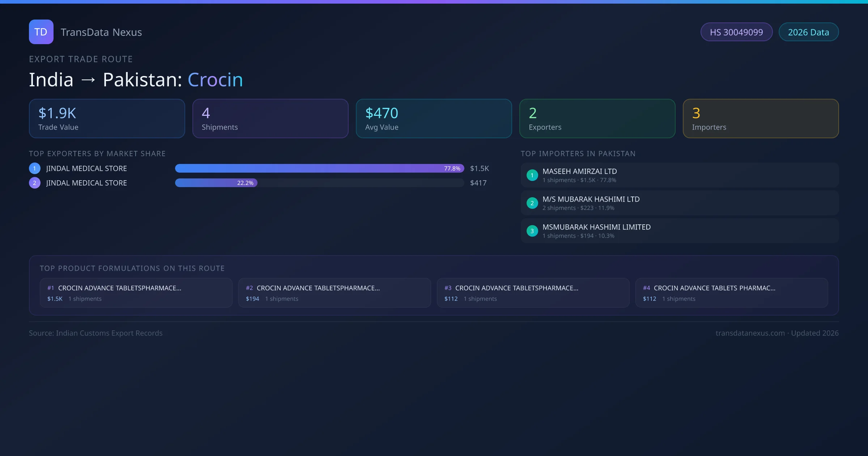Click the green rank 1 importer badge
The image size is (868, 456).
[x=532, y=175]
